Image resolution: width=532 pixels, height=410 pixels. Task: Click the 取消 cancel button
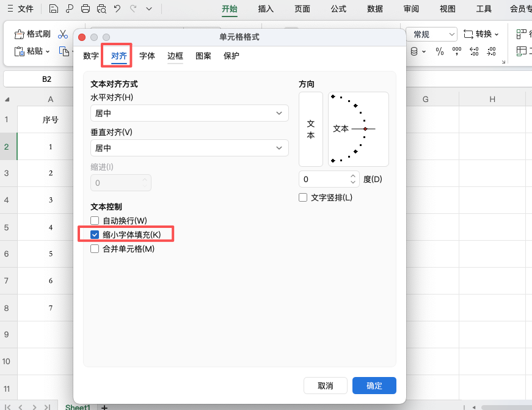pos(325,386)
